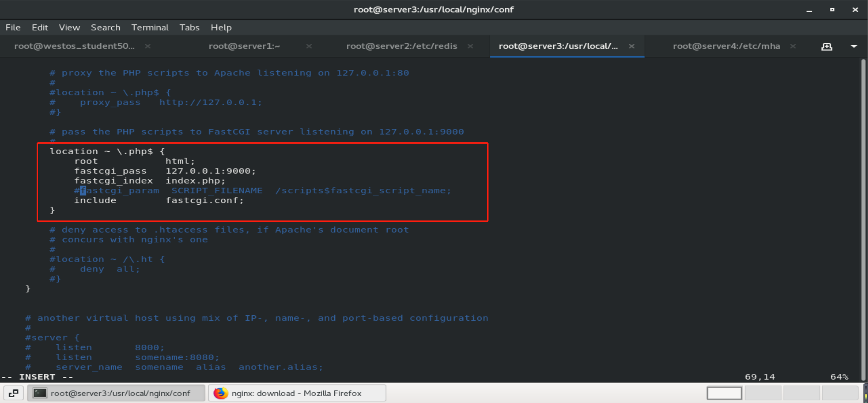868x403 pixels.
Task: Click commented 'fastcgi_param SCRIPT_FILENAME' line
Action: [263, 191]
